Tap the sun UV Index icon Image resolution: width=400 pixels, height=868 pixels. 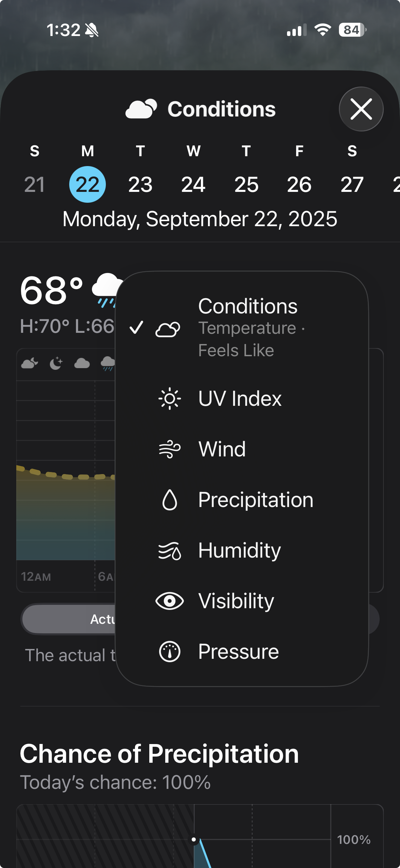click(169, 398)
